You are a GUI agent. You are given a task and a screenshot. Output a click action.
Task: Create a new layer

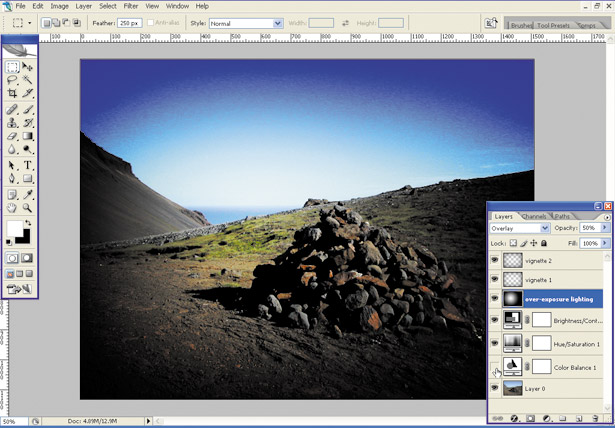(x=579, y=419)
